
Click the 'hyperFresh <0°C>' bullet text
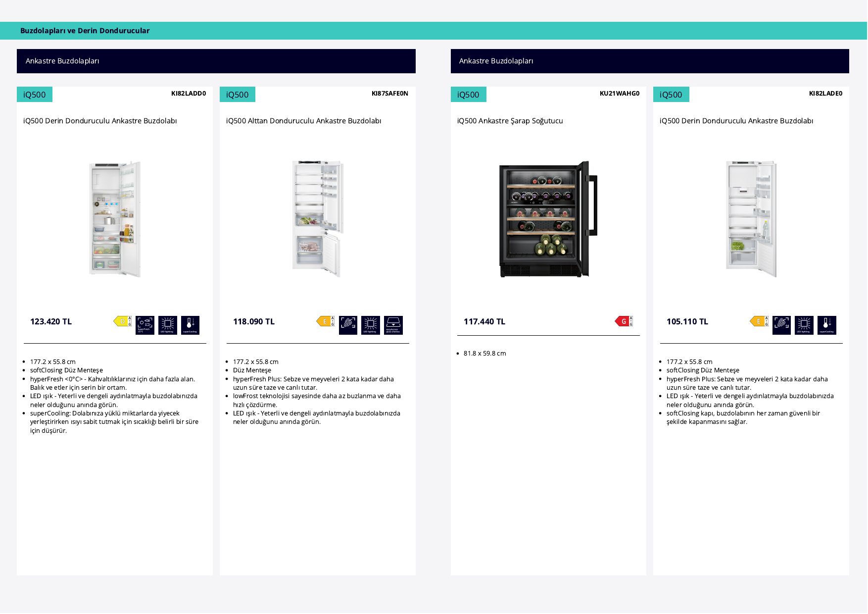(x=113, y=383)
